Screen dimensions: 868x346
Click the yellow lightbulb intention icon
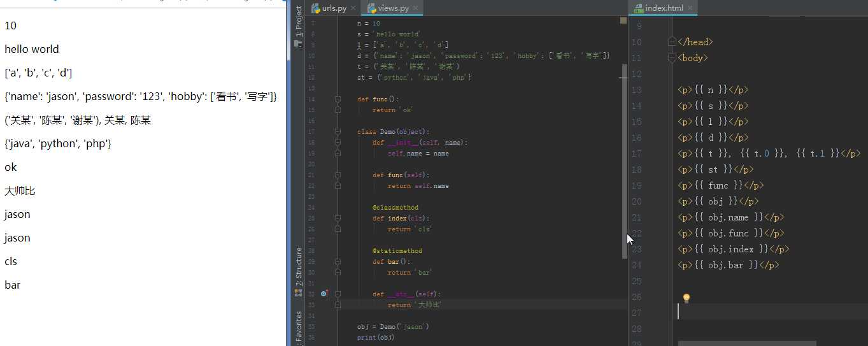pos(687,298)
